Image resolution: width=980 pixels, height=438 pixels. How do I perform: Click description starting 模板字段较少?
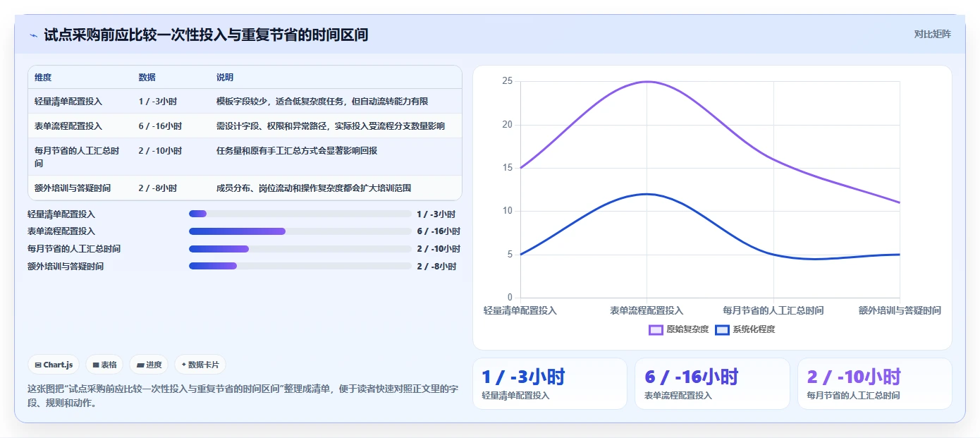click(x=322, y=102)
